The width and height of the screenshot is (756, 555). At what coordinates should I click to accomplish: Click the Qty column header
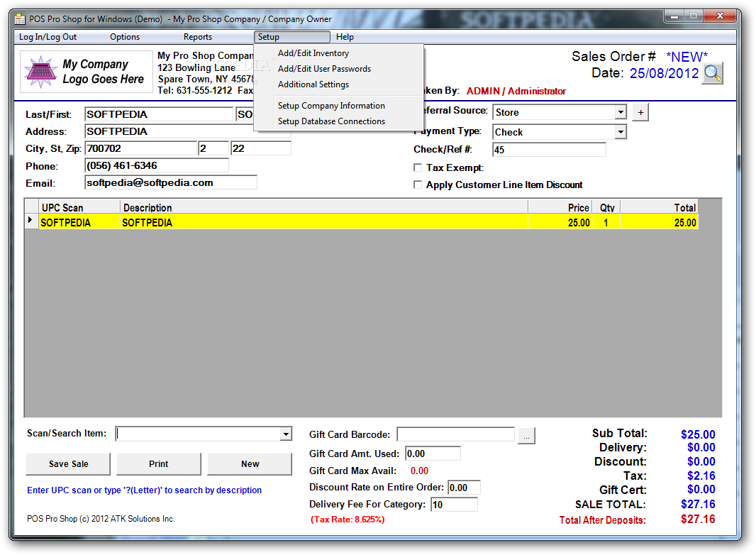[x=606, y=207]
